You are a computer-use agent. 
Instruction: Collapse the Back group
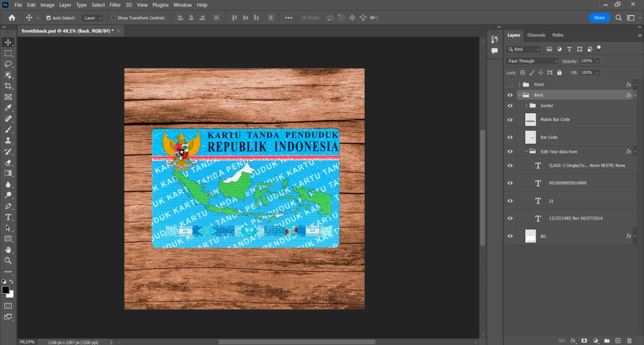pos(519,95)
